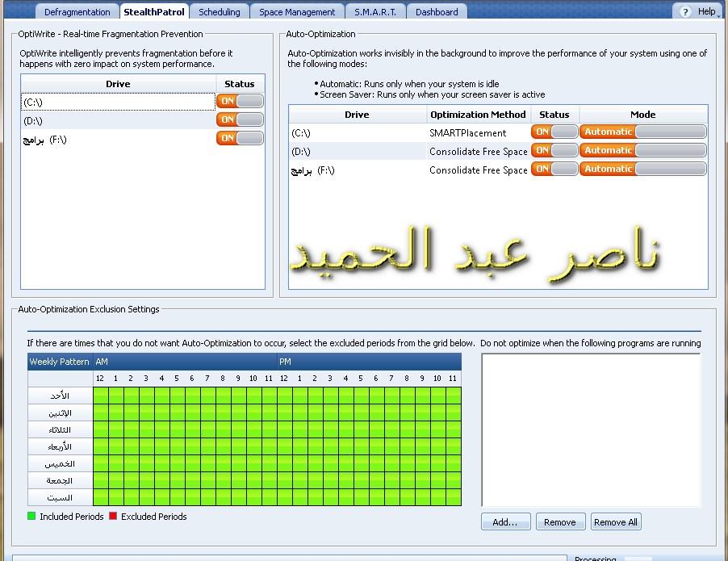Change Automatic mode for drive C

(x=642, y=132)
